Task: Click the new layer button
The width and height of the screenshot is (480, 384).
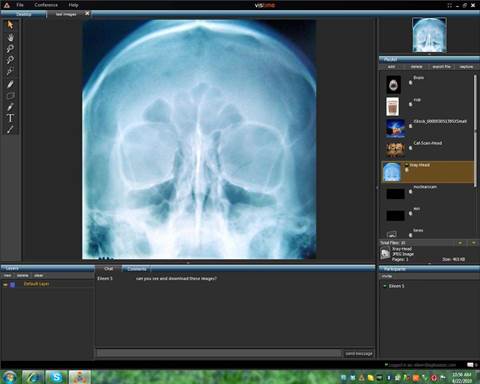Action: pyautogui.click(x=7, y=276)
